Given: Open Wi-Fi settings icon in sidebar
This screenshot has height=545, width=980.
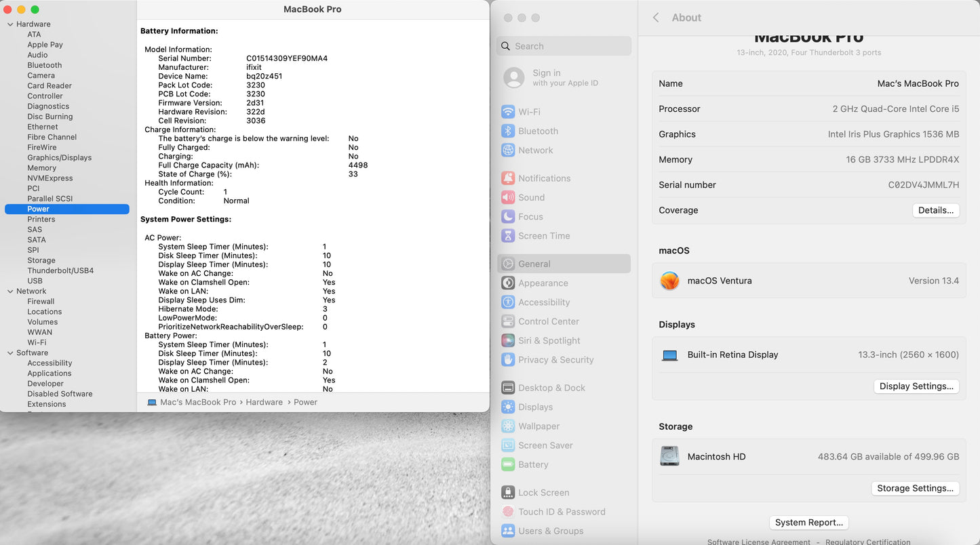Looking at the screenshot, I should [x=507, y=112].
